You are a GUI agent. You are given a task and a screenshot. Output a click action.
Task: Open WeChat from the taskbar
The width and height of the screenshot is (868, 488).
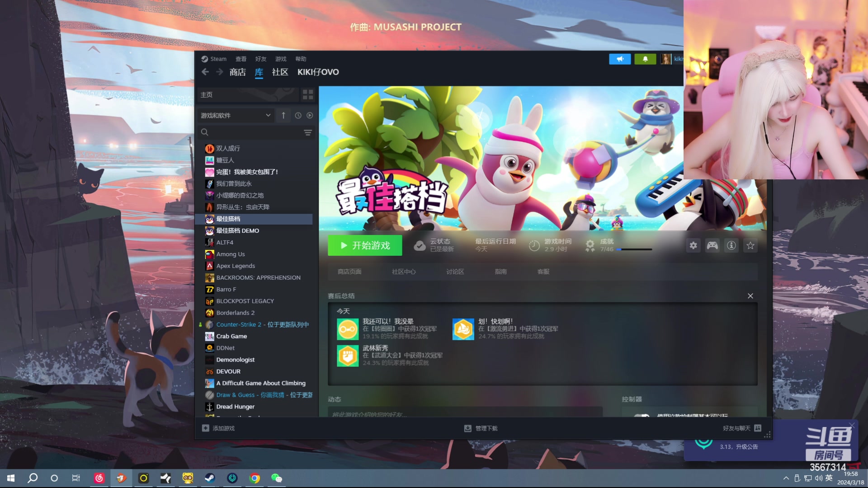tap(276, 478)
